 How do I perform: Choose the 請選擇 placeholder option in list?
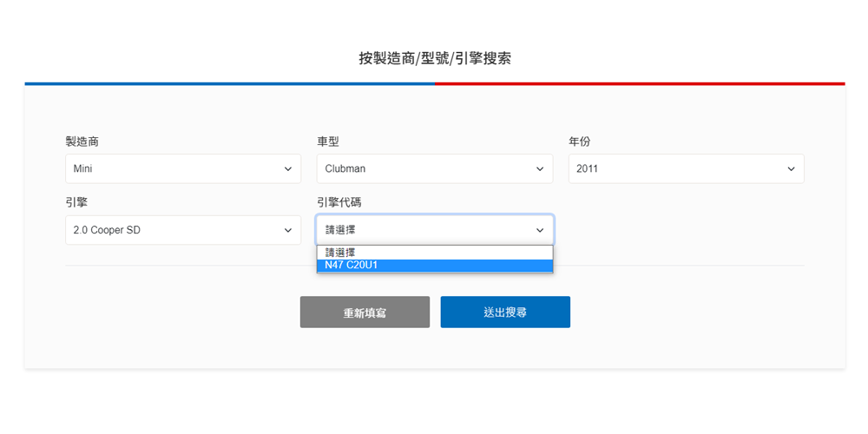pyautogui.click(x=435, y=253)
